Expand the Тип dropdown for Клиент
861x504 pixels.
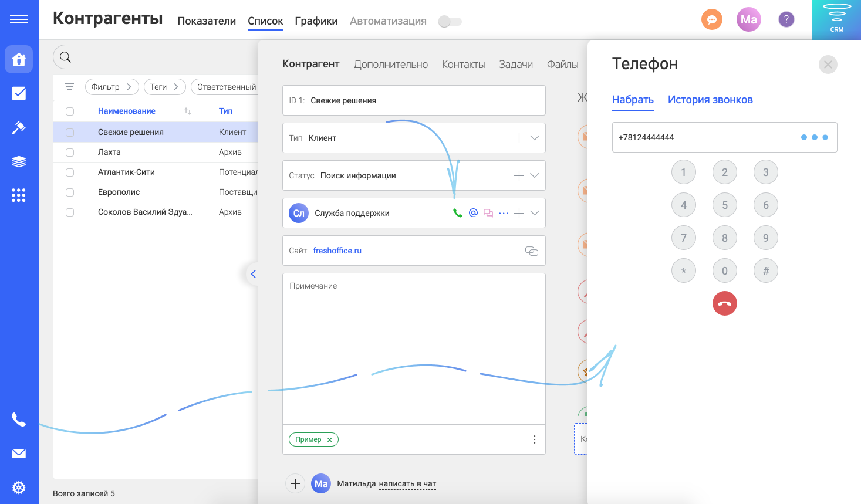(534, 137)
